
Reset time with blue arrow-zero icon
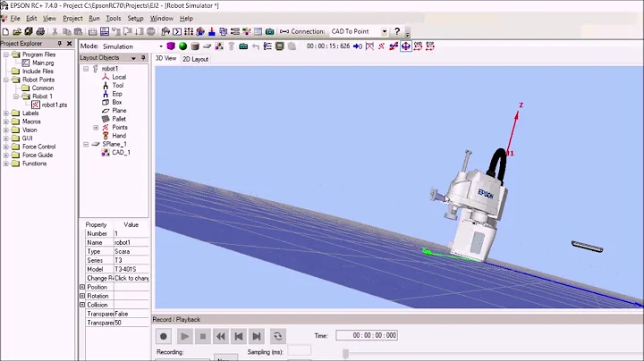coord(358,46)
